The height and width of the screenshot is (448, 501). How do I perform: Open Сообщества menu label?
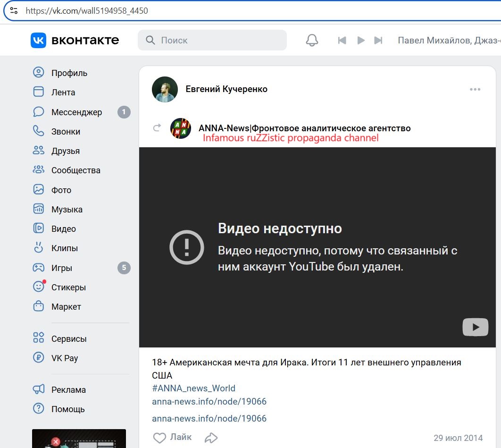(x=76, y=170)
